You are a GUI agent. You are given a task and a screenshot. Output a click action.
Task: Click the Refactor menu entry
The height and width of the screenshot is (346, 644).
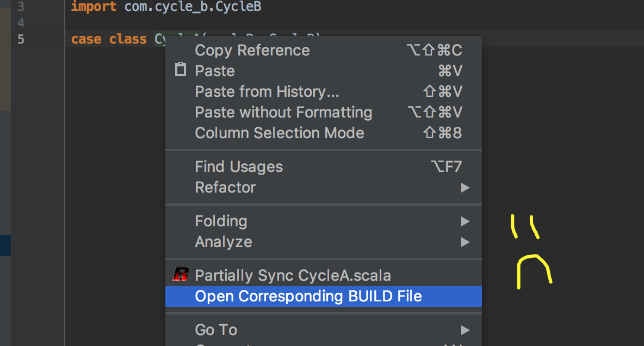point(225,187)
